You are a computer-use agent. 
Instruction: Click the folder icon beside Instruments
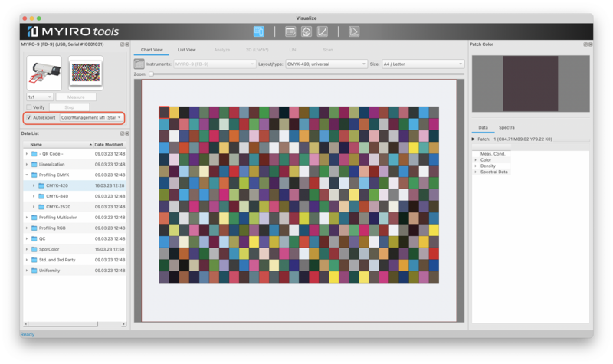pos(139,64)
